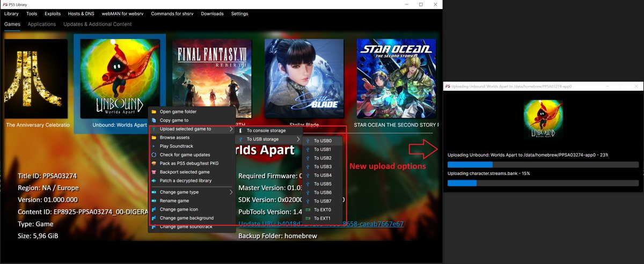Click icon beside Rename game entry

point(154,201)
